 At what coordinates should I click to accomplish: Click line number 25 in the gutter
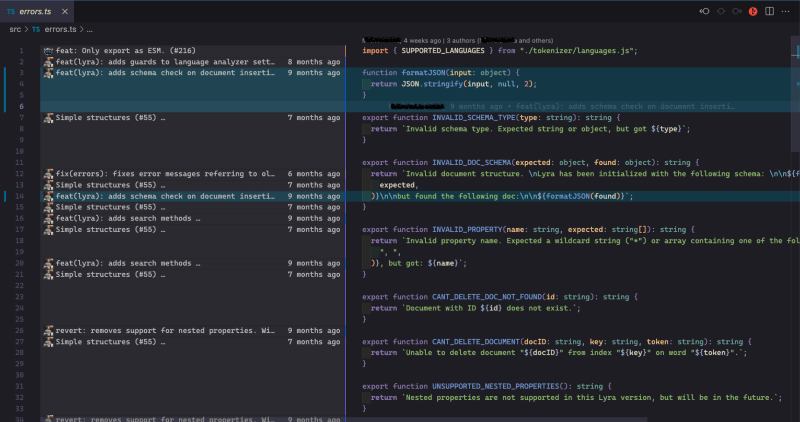click(x=19, y=319)
